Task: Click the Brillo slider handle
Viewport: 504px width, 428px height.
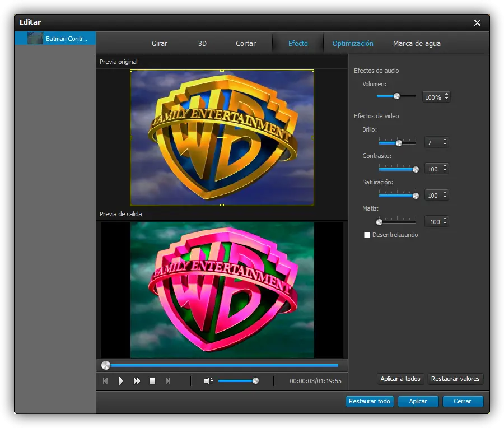Action: click(x=399, y=143)
